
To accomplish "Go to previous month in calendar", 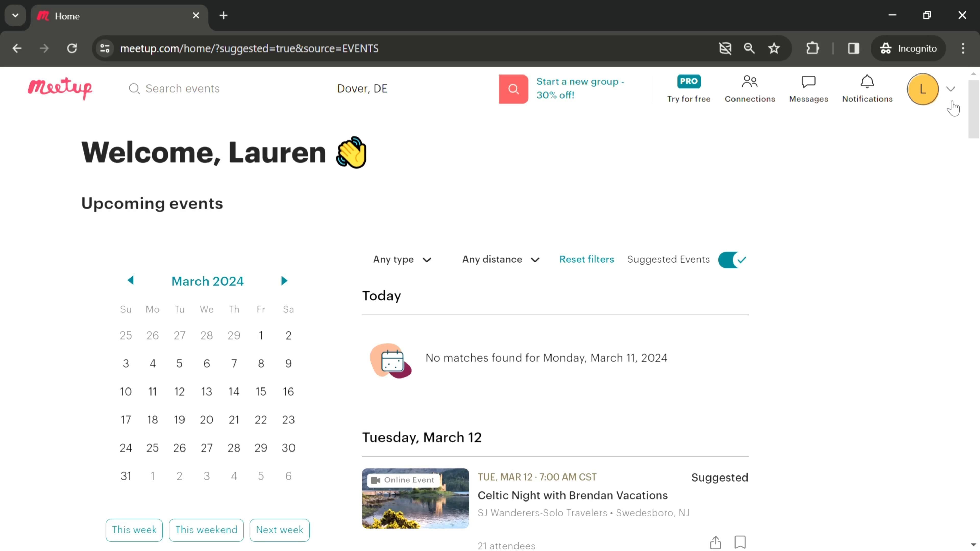I will tap(130, 281).
